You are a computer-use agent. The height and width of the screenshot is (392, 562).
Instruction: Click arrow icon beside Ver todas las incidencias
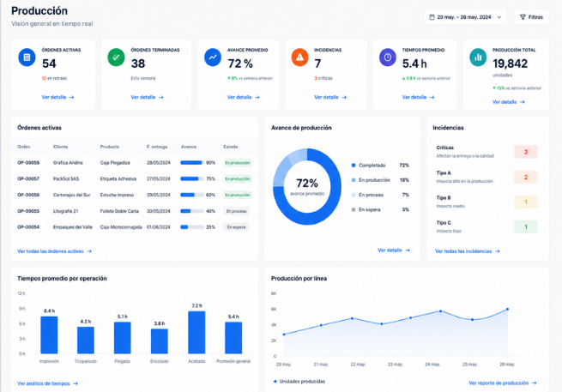497,251
